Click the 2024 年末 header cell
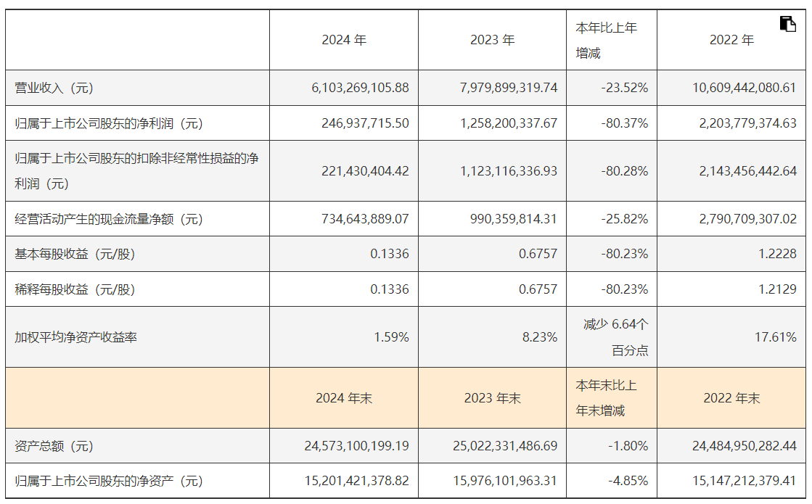This screenshot has width=812, height=504. [x=344, y=398]
